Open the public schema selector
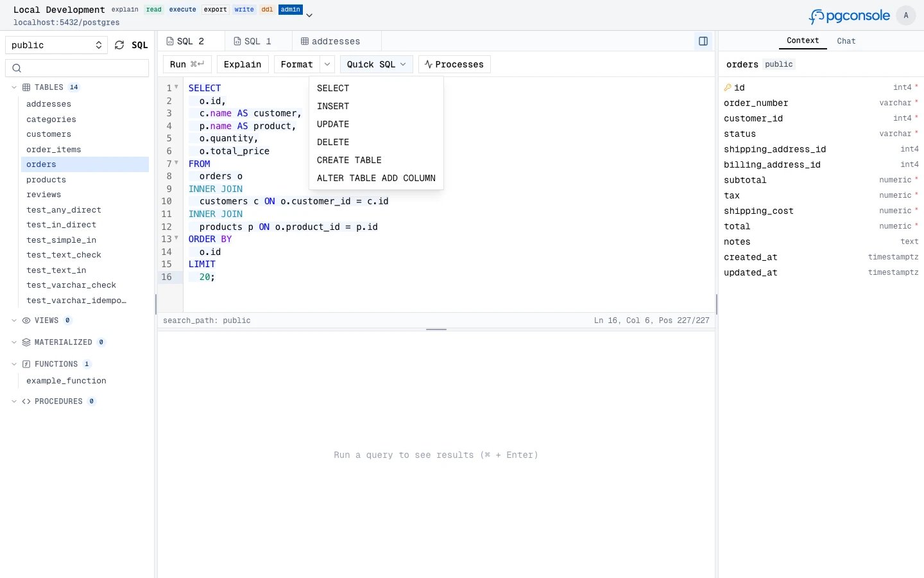 point(56,45)
